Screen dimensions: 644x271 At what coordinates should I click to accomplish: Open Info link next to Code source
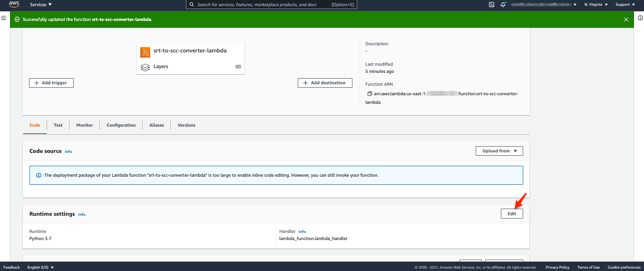[68, 151]
